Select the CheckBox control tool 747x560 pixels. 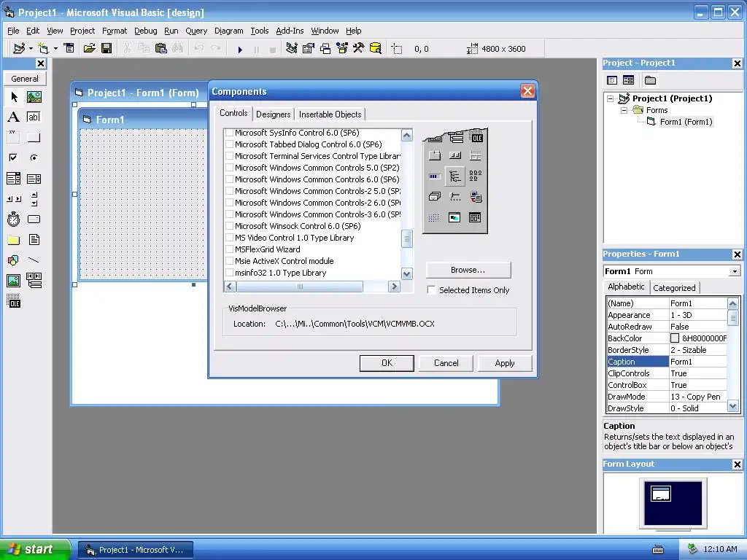[14, 157]
